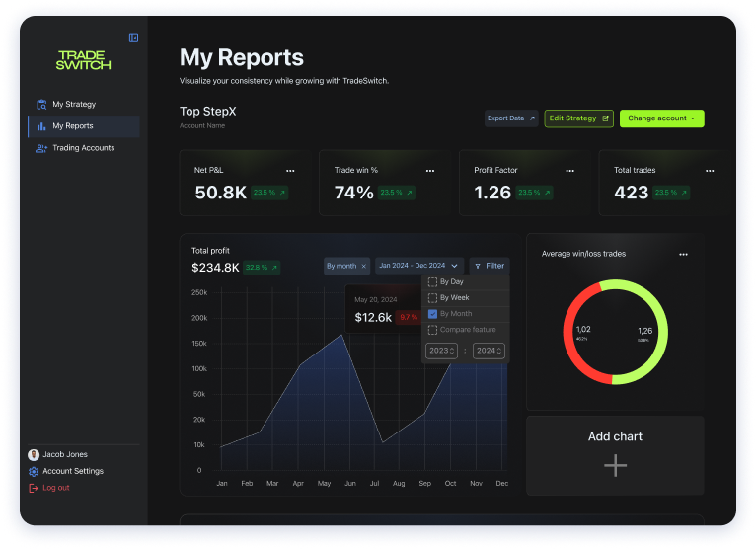Click Jacob Jones profile avatar
Viewport: 756px width, 550px height.
point(35,455)
